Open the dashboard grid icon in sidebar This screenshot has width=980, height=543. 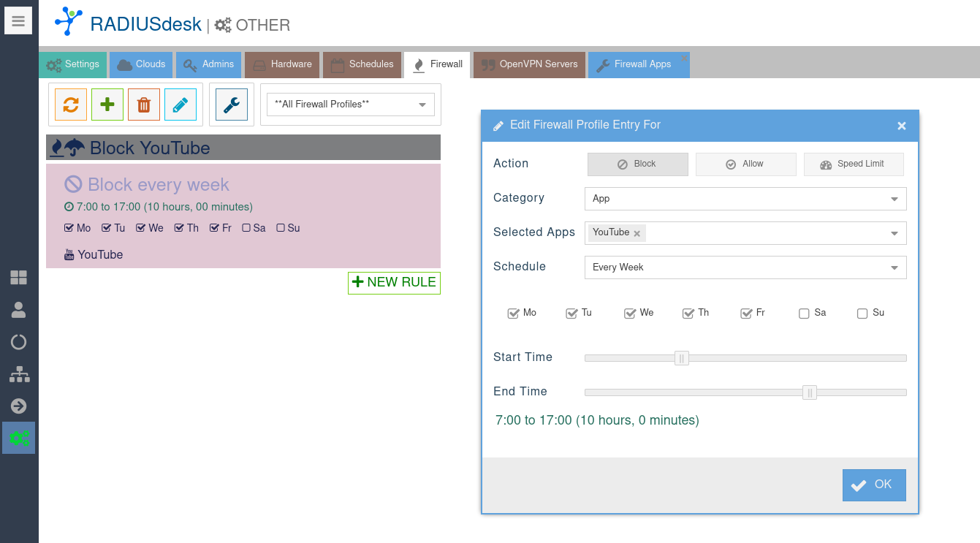(18, 278)
